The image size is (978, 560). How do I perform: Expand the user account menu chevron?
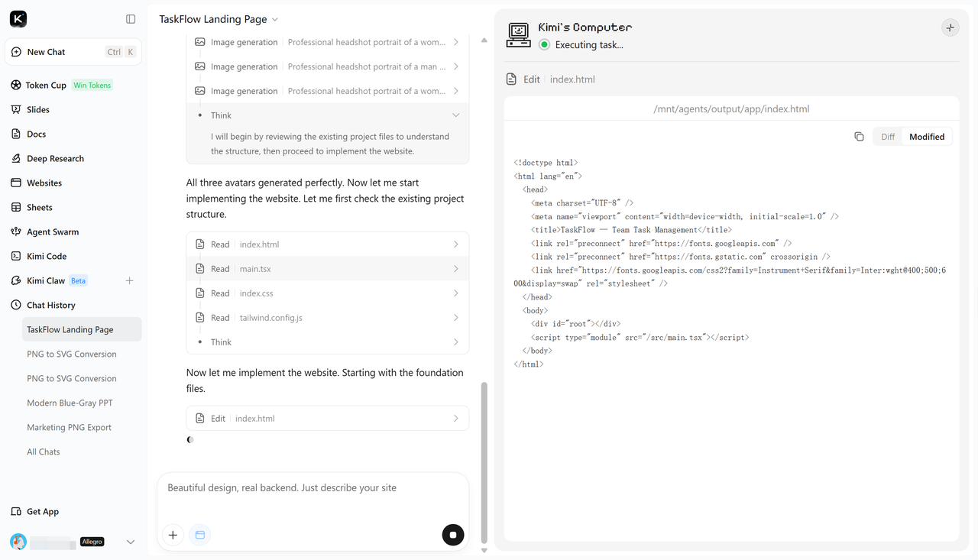(x=131, y=542)
